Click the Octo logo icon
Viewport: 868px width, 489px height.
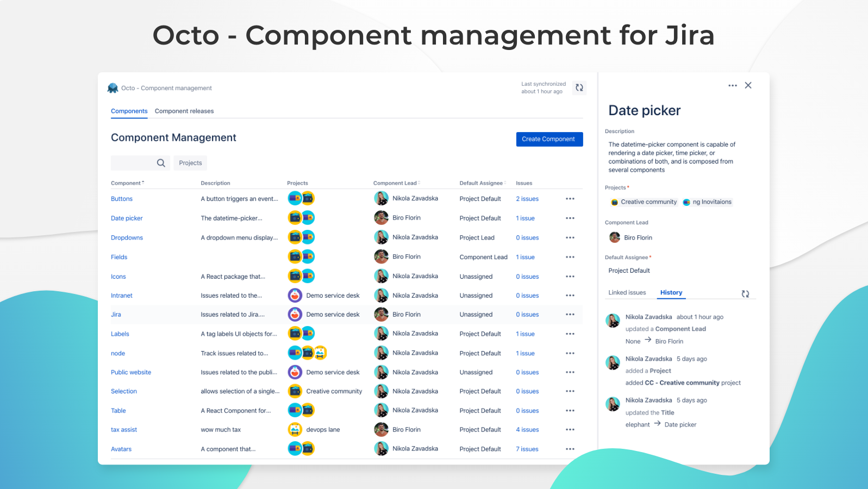tap(113, 88)
